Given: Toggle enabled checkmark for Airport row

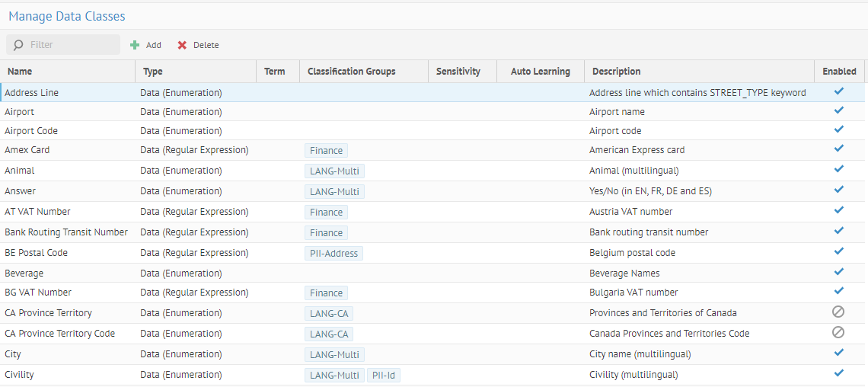Looking at the screenshot, I should coord(838,110).
